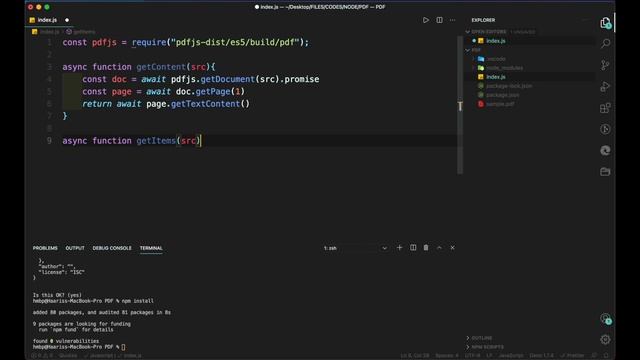Click index.js in the breadcrumb
The width and height of the screenshot is (640, 360).
point(49,32)
